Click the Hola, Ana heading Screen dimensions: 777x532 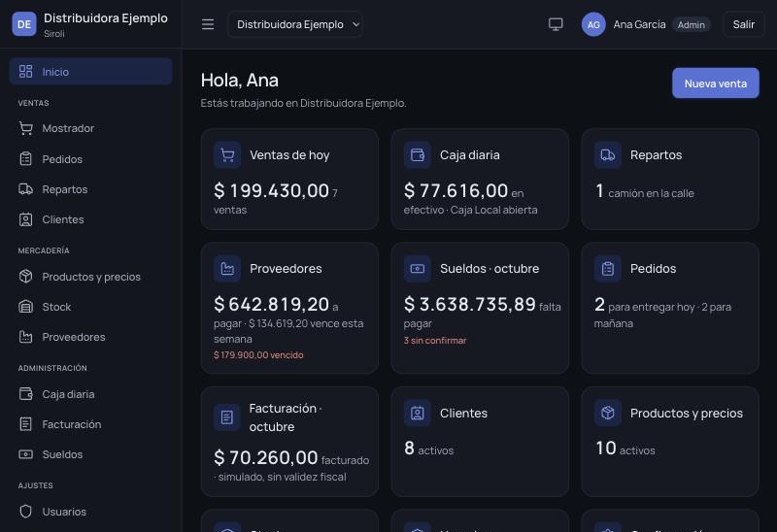239,81
